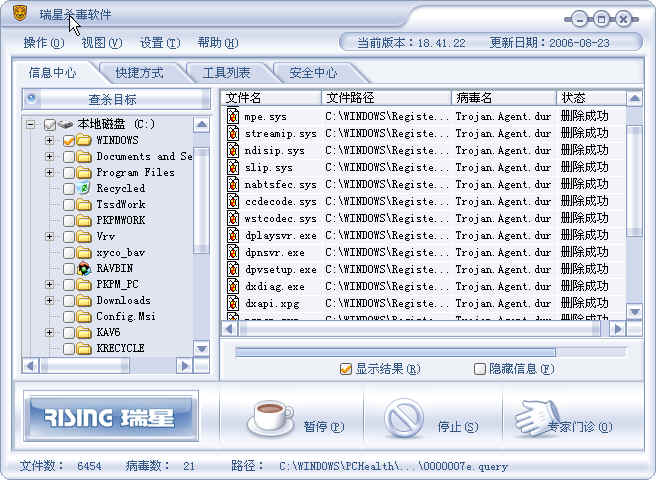Click the KAV6 folder icon
This screenshot has height=480, width=656.
[84, 332]
